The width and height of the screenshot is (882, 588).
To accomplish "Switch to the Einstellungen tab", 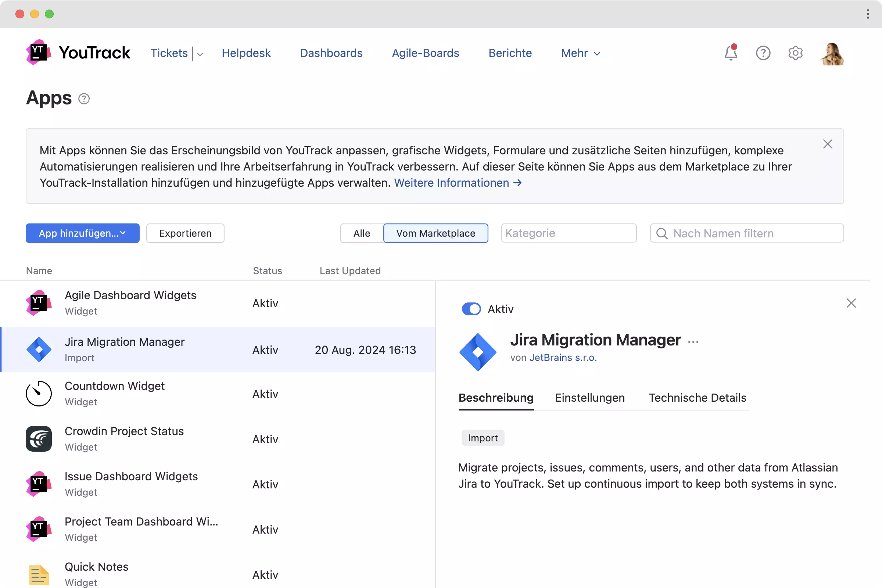I will [x=589, y=398].
